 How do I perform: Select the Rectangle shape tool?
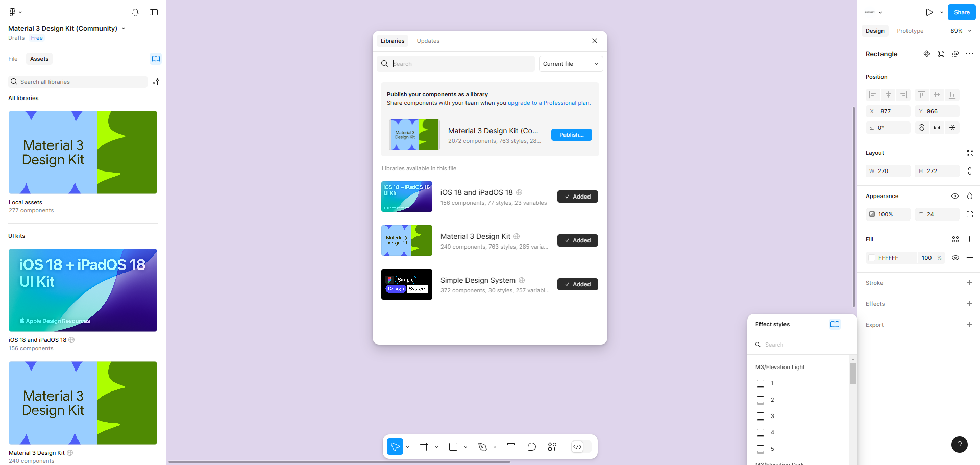[453, 447]
